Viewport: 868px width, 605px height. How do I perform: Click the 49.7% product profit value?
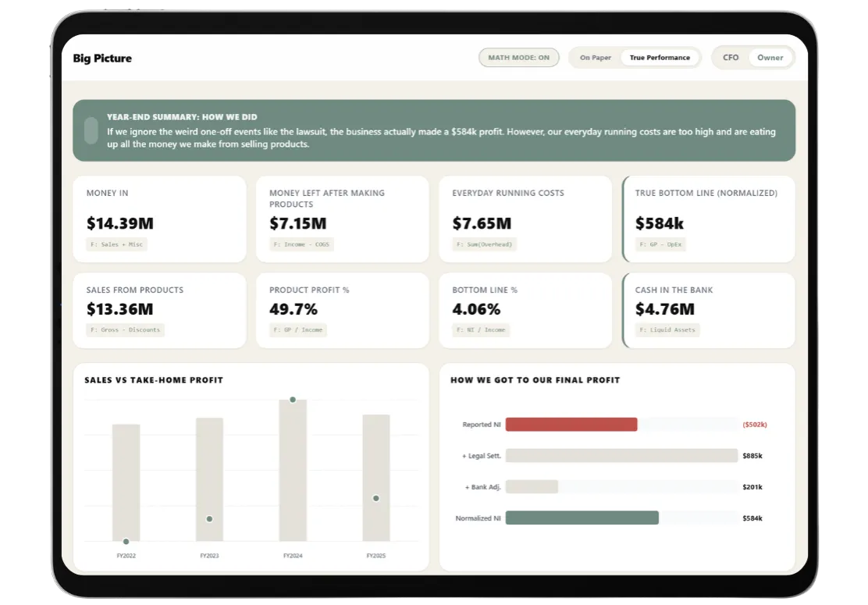pos(293,309)
